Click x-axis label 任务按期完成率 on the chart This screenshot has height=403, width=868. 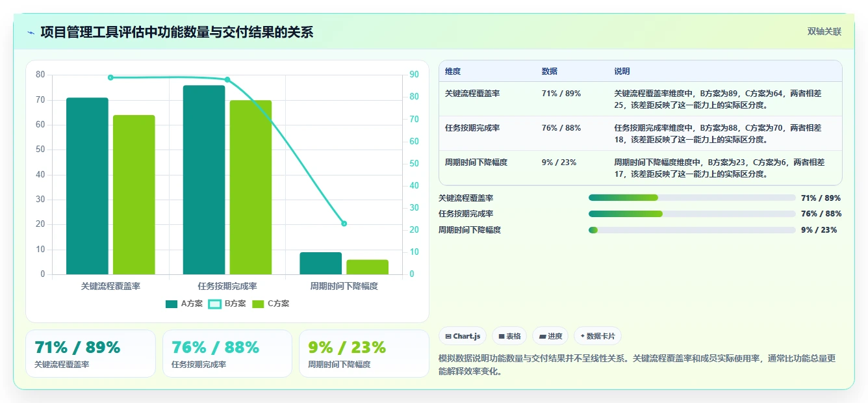227,286
